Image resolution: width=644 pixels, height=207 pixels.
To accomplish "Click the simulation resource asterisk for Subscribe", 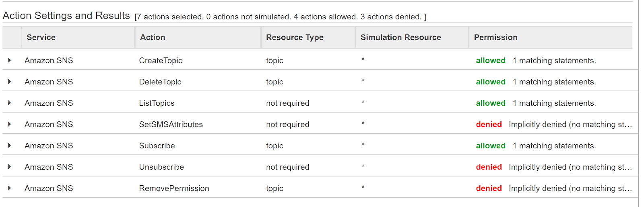I will tap(363, 145).
